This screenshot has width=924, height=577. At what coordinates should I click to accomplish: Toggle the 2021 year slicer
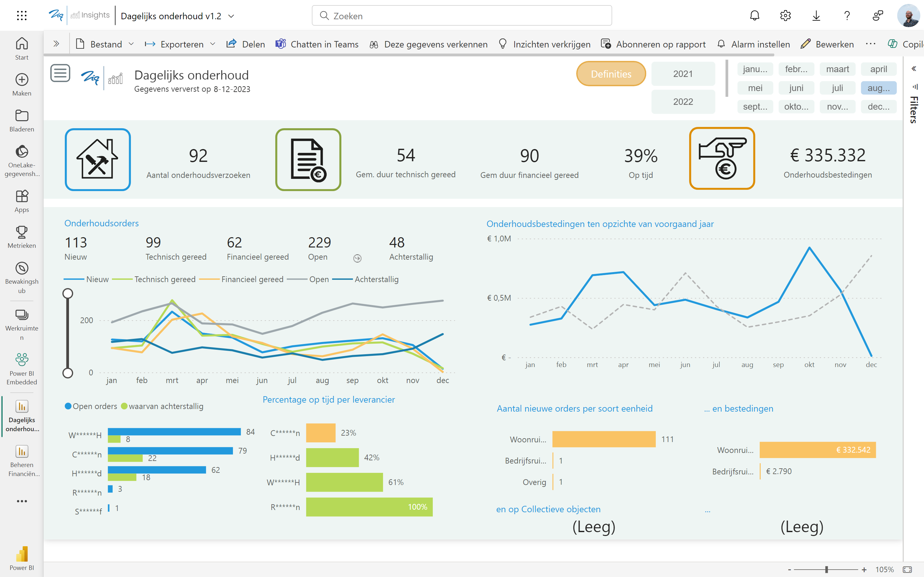pos(683,74)
